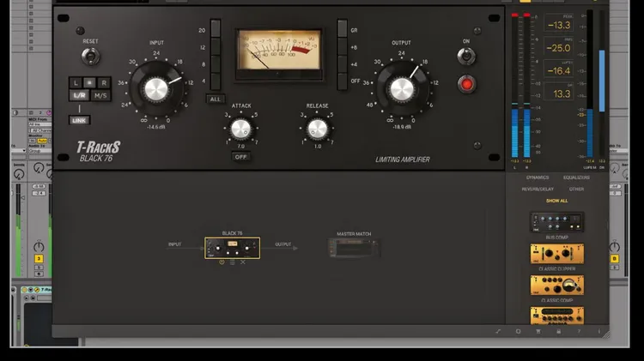The width and height of the screenshot is (644, 361).
Task: Choose the Bus Comp module thumbnail
Action: point(557,222)
